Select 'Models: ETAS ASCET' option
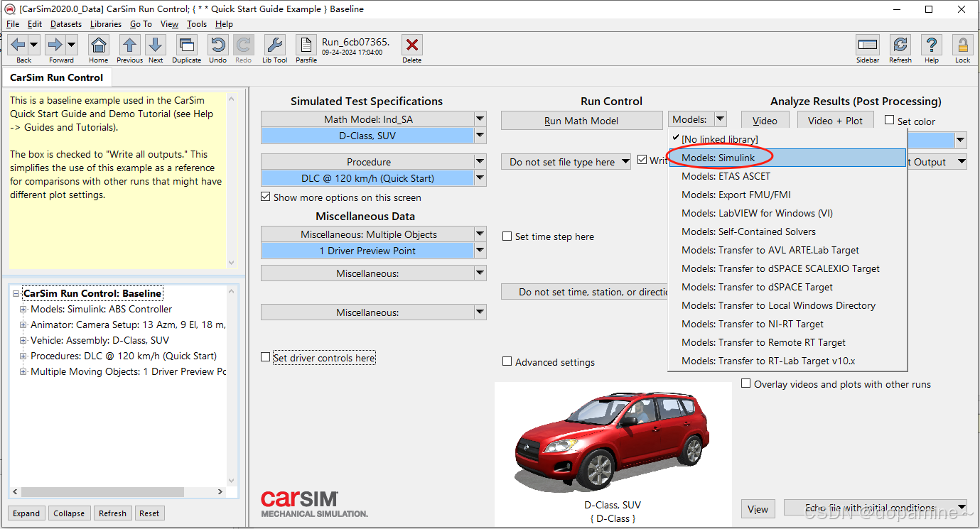The width and height of the screenshot is (980, 529). 787,176
